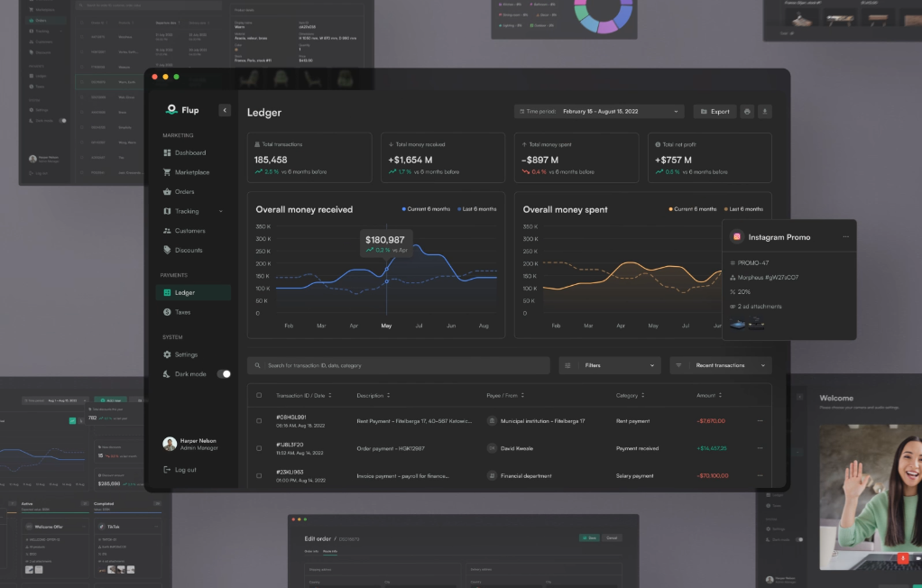Open more options on Instagram Promo card
This screenshot has height=588, width=922.
point(845,237)
